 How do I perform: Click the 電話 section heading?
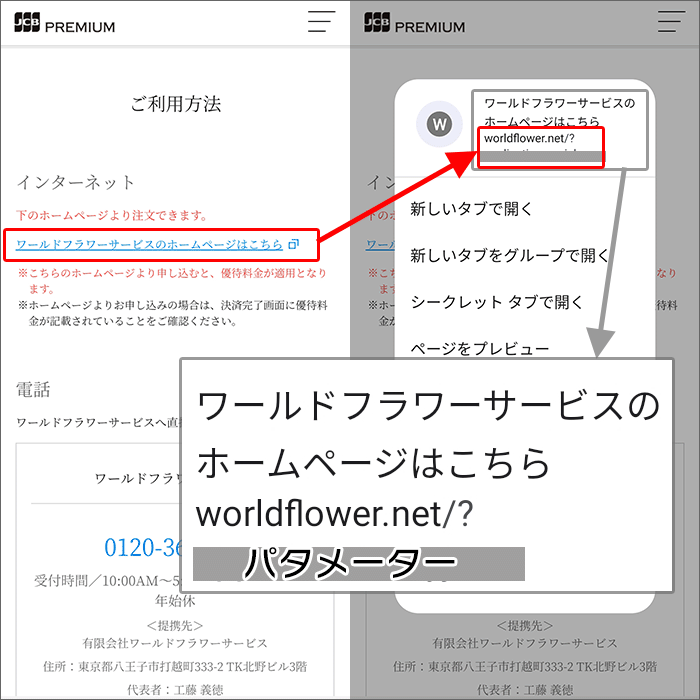point(33,390)
